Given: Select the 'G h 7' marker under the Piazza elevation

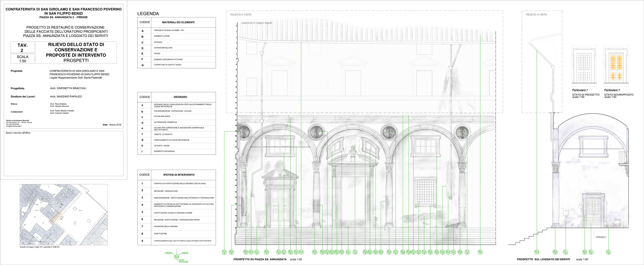Looking at the screenshot, I should 480,252.
